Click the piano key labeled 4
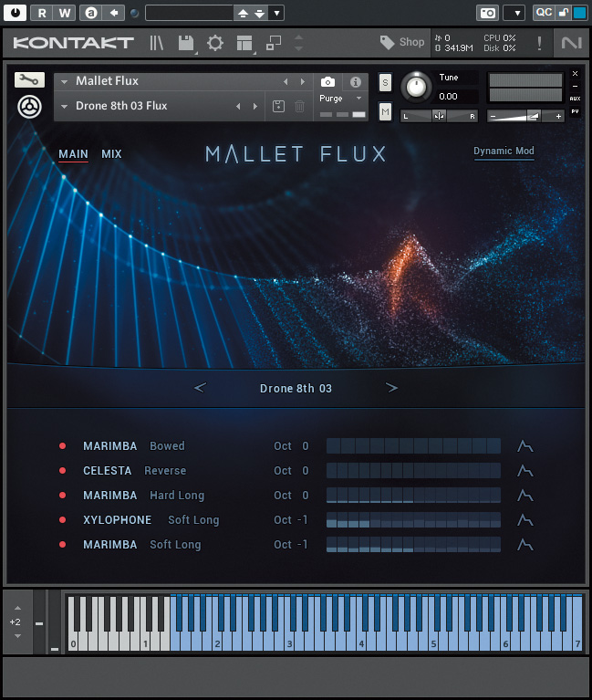The width and height of the screenshot is (592, 700). coord(361,643)
